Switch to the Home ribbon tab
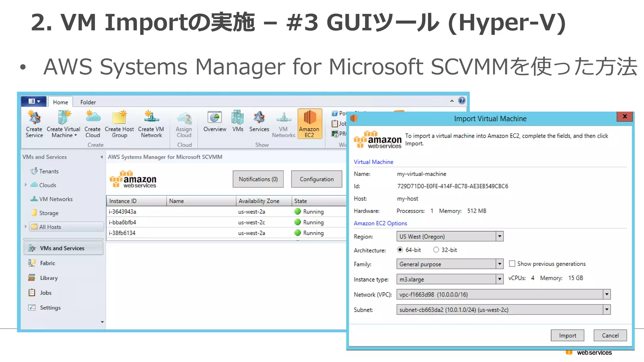Viewport: 644px width, 362px height. [x=60, y=102]
